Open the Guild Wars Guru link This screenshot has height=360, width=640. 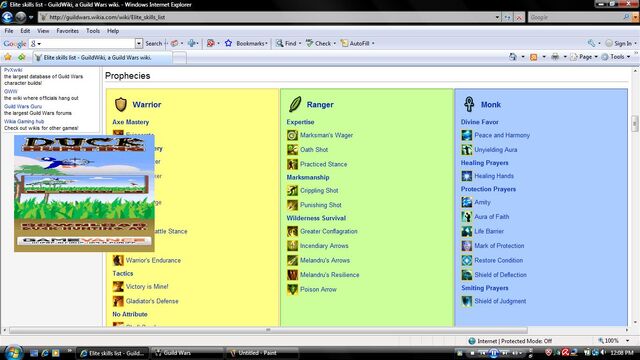(x=23, y=106)
